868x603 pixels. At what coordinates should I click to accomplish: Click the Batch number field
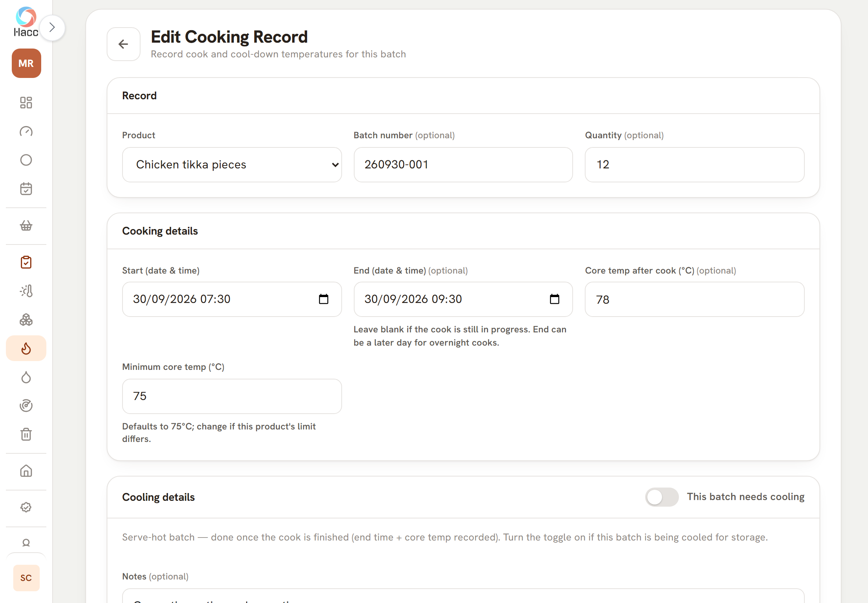pos(463,165)
